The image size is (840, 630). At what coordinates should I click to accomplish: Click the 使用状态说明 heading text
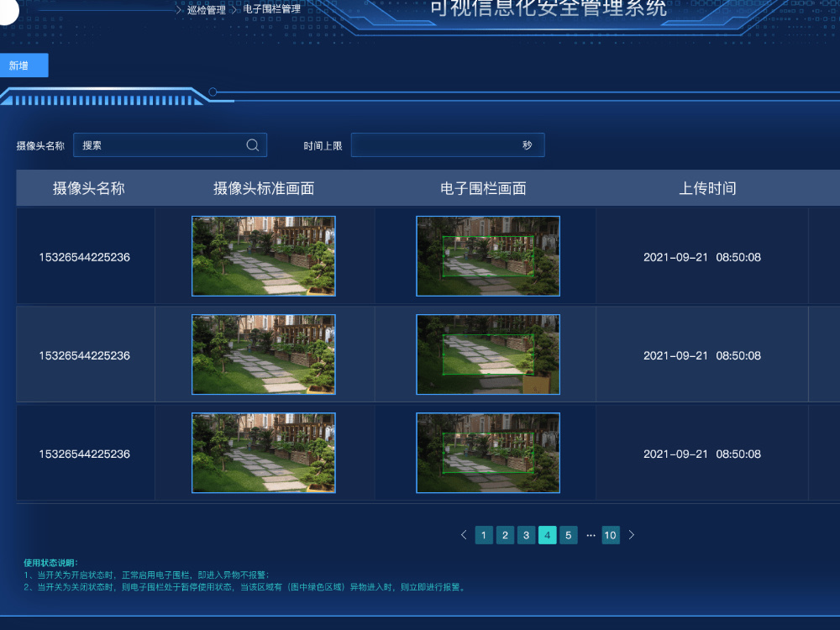click(51, 563)
